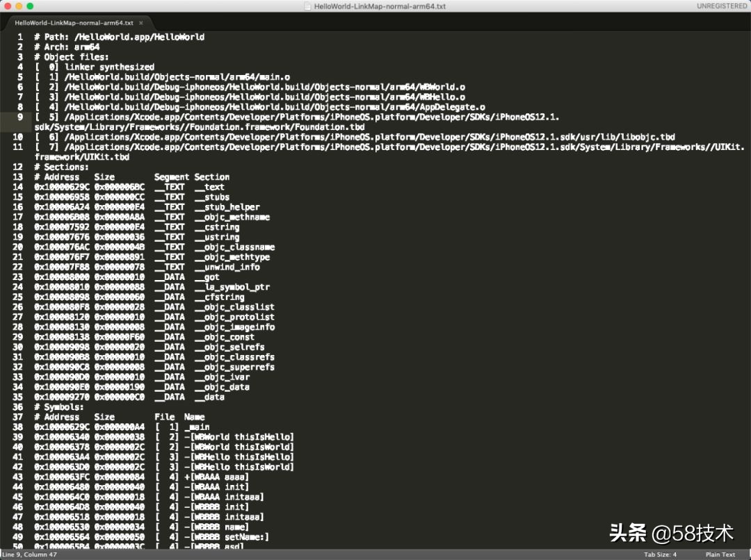Click the __objc_const section row

[144, 338]
